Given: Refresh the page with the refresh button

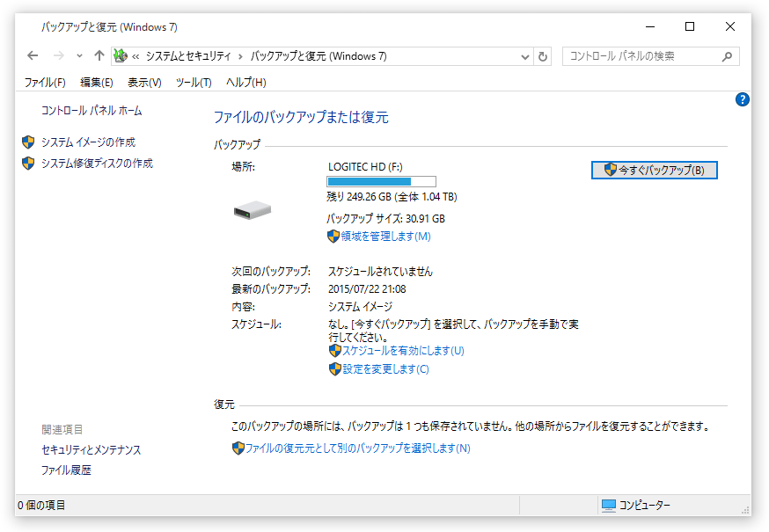Looking at the screenshot, I should pyautogui.click(x=542, y=57).
